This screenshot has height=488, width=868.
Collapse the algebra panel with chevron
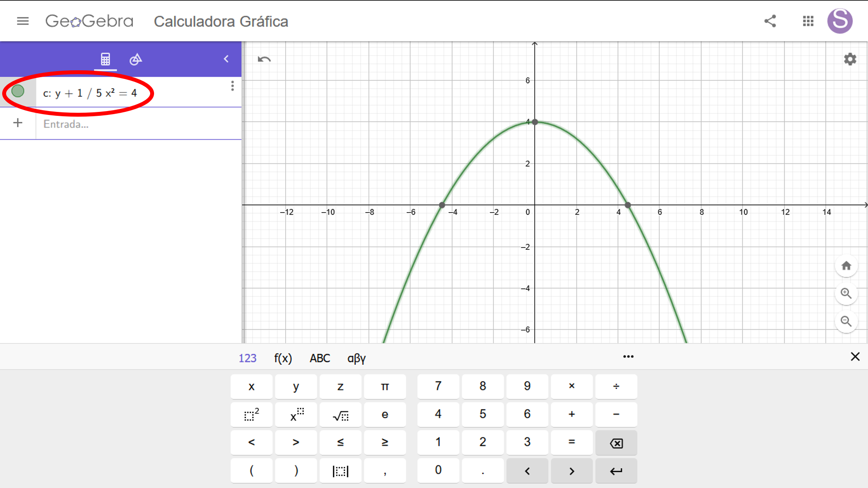coord(226,59)
